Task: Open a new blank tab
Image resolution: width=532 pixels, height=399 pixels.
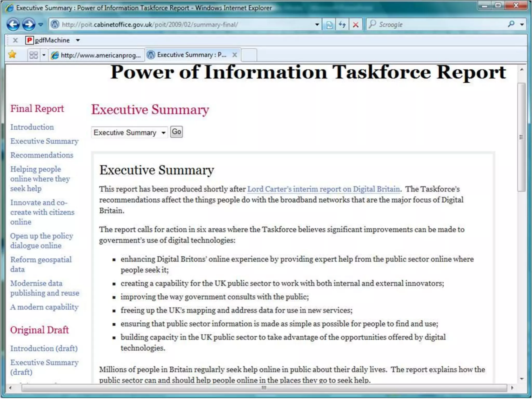Action: 249,55
